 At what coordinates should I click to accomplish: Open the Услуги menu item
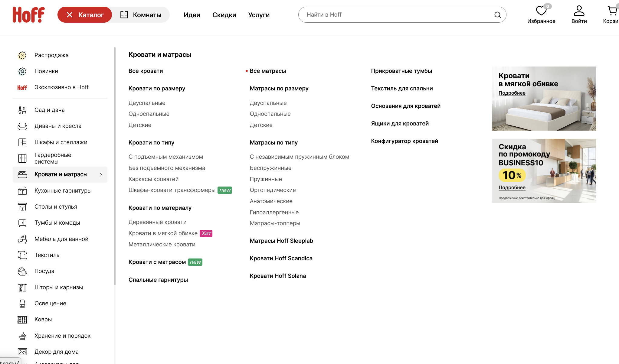tap(259, 15)
